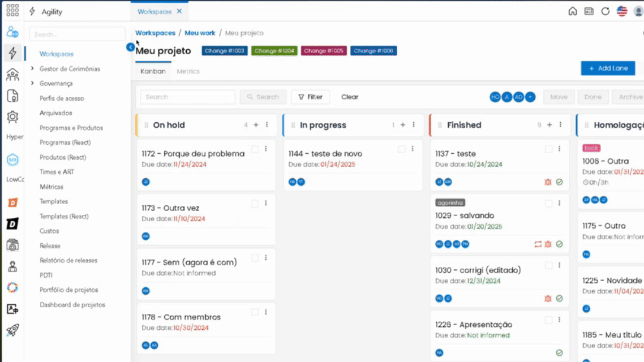Expand the Governança tree item
644x362 pixels.
point(32,83)
